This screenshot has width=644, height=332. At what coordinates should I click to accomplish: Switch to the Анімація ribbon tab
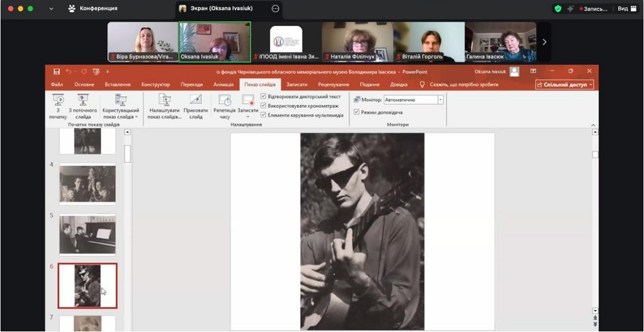[x=223, y=84]
